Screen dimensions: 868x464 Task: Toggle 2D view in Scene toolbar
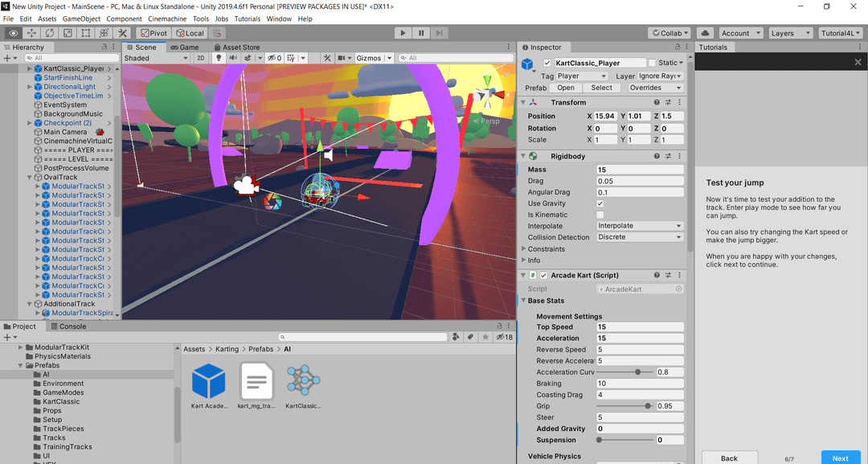201,58
